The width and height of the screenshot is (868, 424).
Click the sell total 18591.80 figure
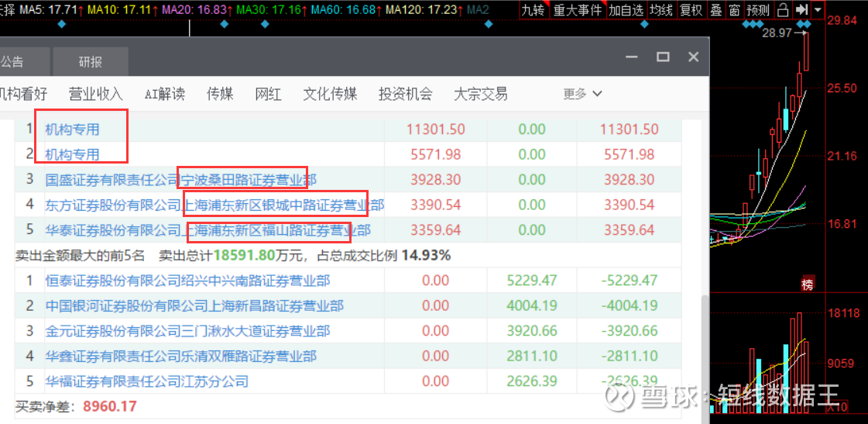pos(245,256)
